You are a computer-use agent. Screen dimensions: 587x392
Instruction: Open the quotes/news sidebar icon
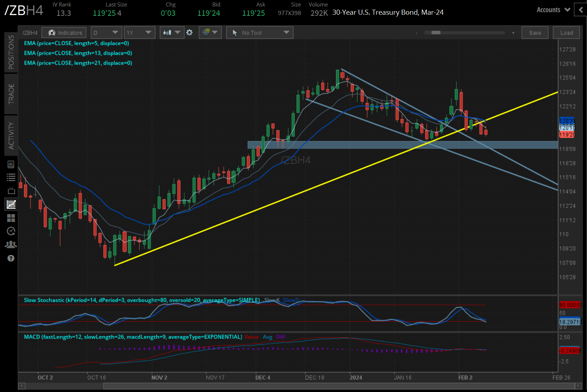(11, 164)
